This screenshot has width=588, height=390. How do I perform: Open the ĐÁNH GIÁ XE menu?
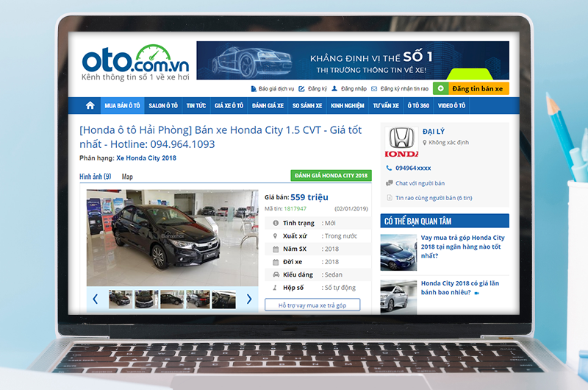(x=268, y=106)
